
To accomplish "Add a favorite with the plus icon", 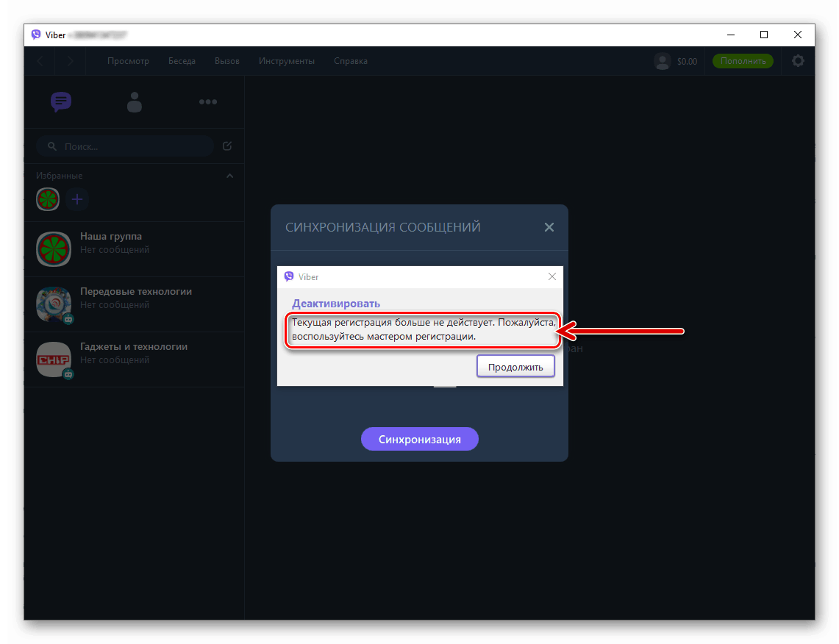I will 77,199.
